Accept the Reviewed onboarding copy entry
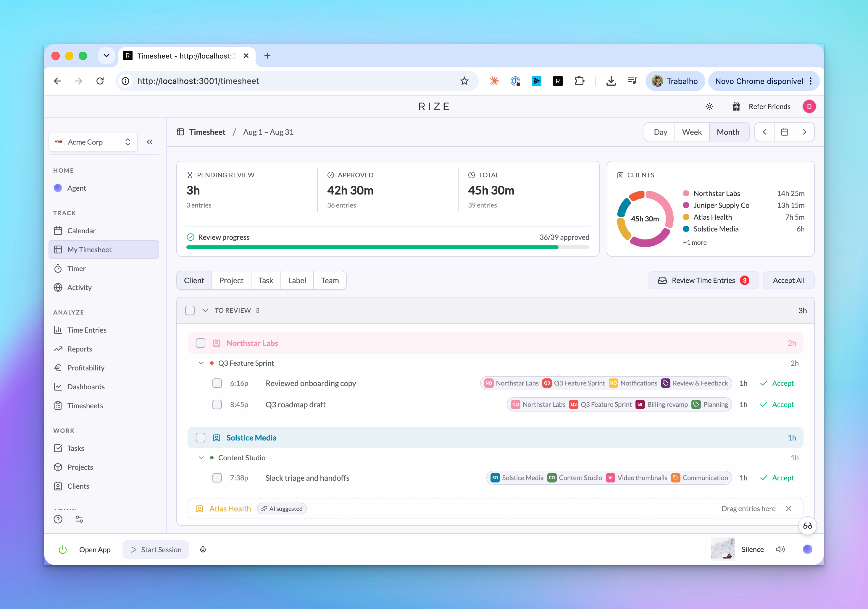This screenshot has width=868, height=609. coord(777,383)
